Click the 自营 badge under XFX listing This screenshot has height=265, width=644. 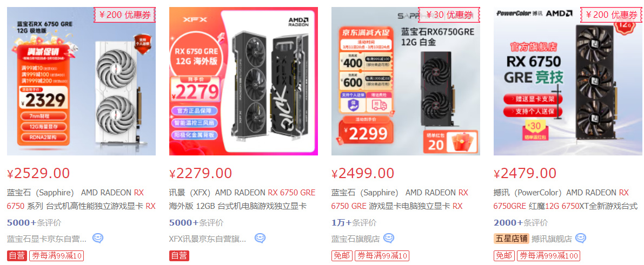click(x=179, y=256)
